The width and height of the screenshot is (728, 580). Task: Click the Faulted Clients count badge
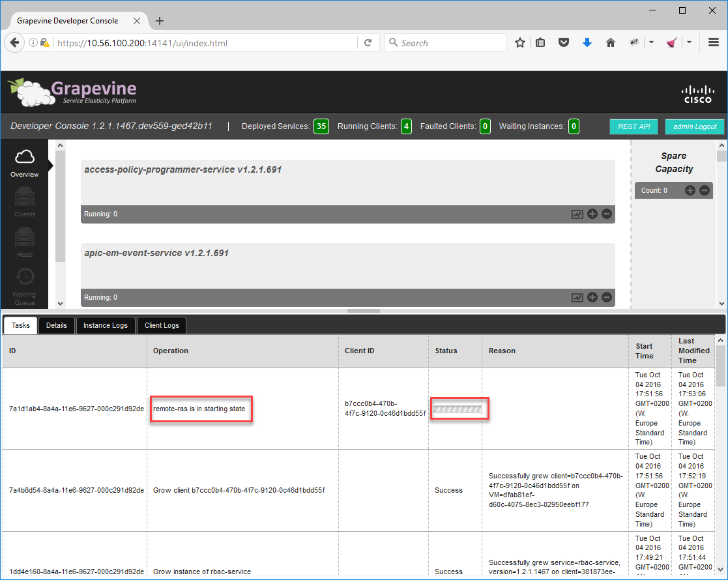coord(485,126)
